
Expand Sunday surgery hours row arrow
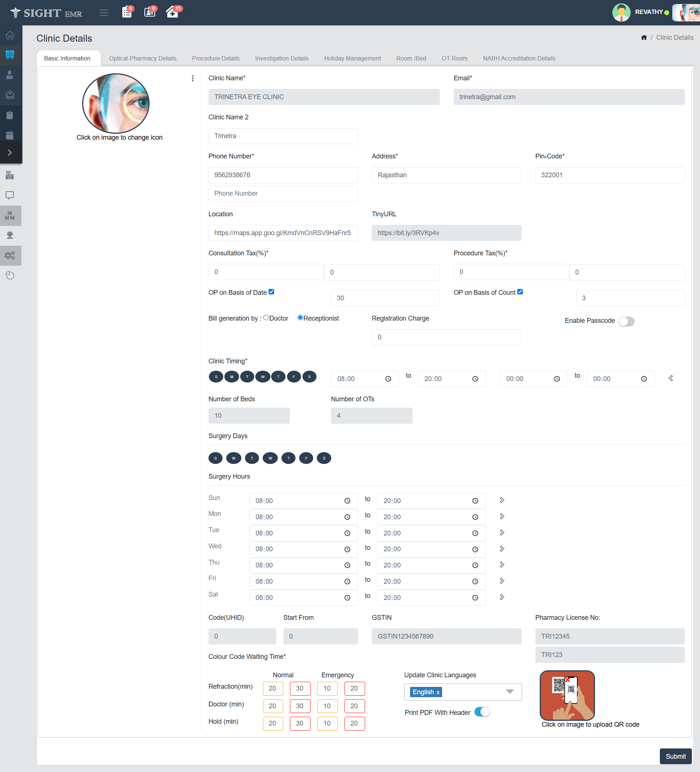[502, 500]
